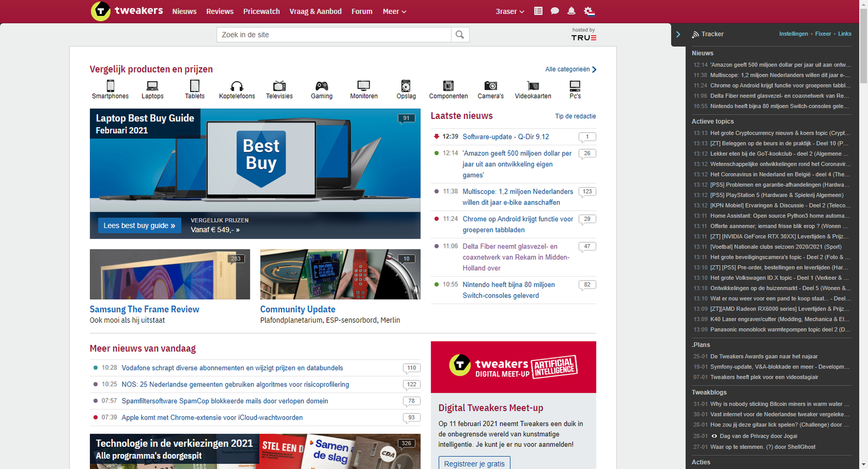The image size is (868, 469).
Task: Open tweakblog Dag van de Privacy
Action: 758,436
